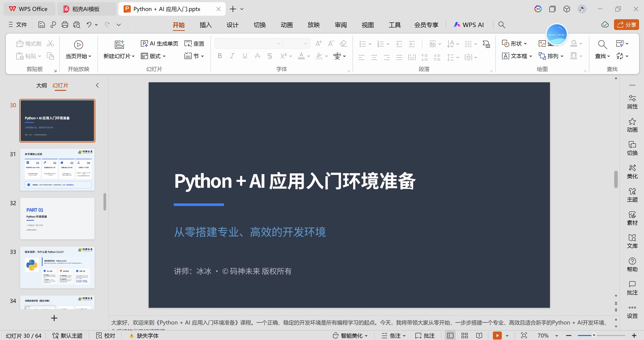Align text center in paragraph group

(374, 57)
